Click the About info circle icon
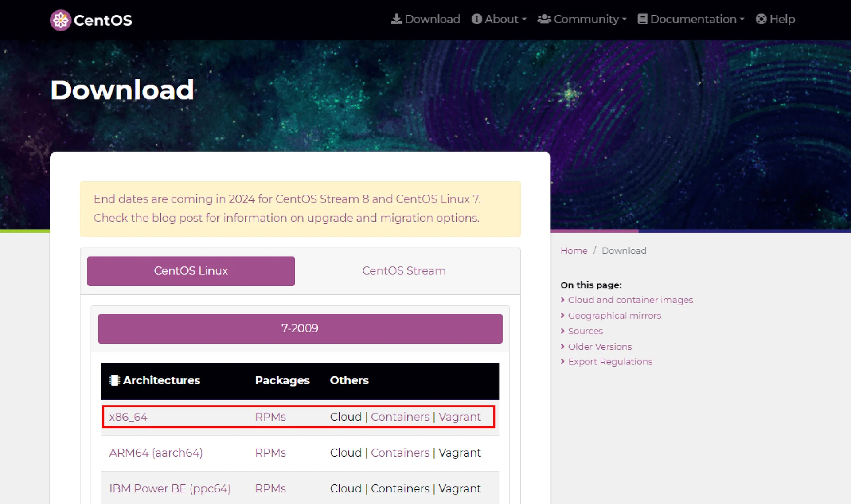Screen dimensions: 851x504 pyautogui.click(x=476, y=19)
